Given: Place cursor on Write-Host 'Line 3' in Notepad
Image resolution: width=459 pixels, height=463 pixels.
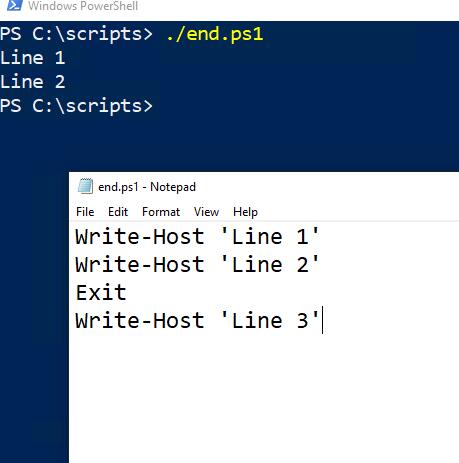Looking at the screenshot, I should (197, 321).
